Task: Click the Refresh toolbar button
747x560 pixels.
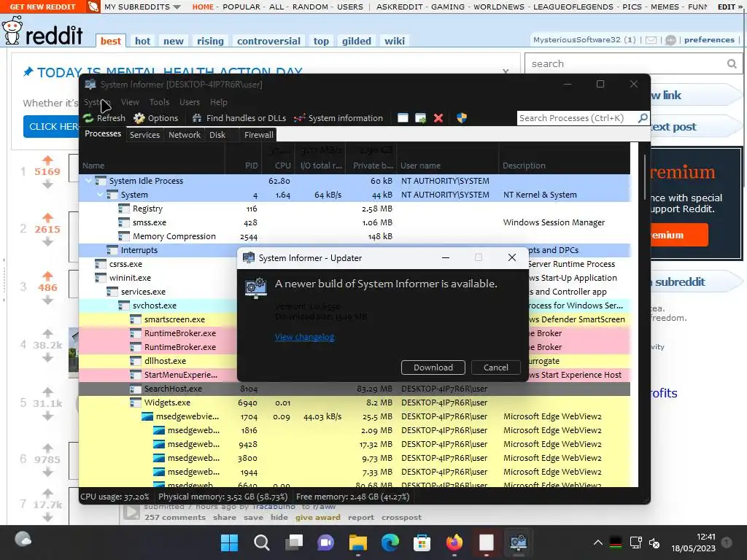Action: coord(104,118)
